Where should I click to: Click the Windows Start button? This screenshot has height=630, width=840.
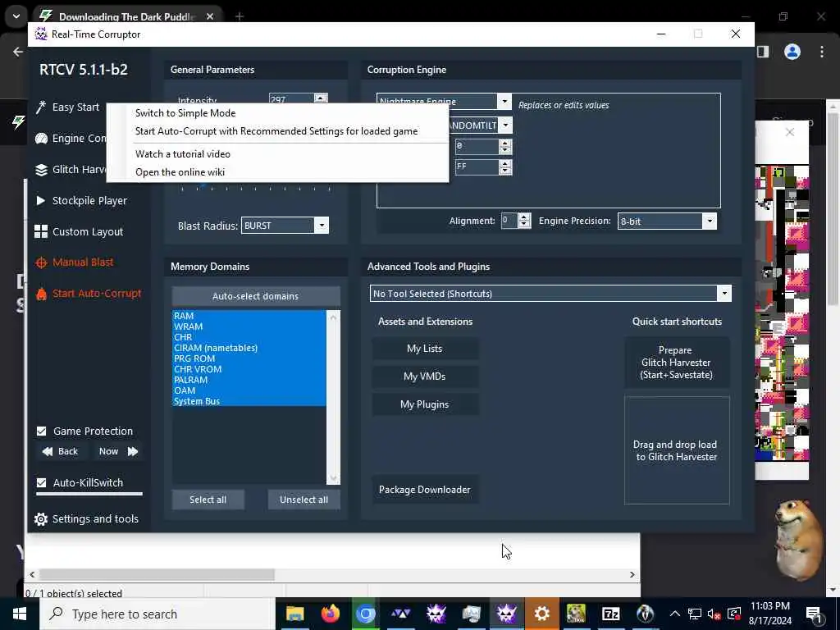pyautogui.click(x=20, y=614)
